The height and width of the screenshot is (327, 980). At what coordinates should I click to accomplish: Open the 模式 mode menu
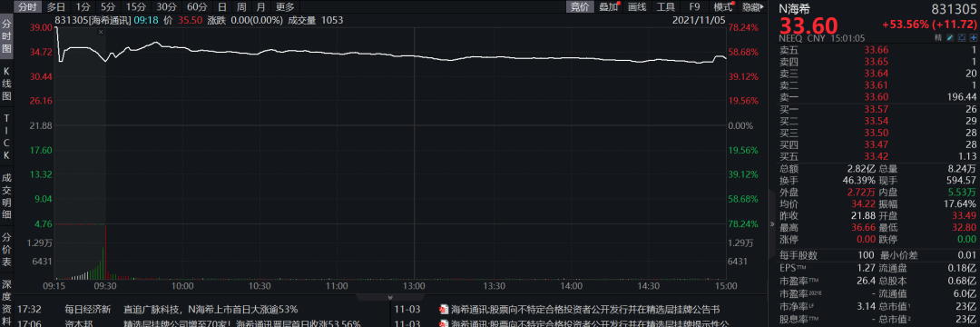[x=723, y=7]
